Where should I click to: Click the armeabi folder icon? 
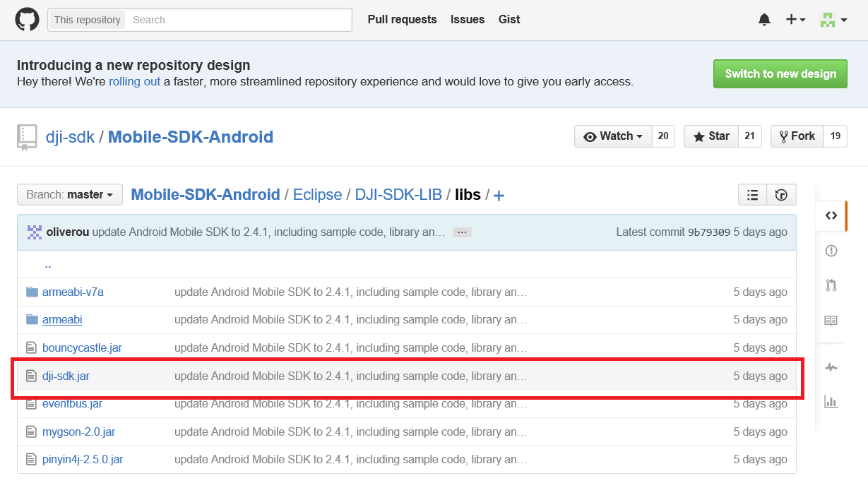coord(32,320)
